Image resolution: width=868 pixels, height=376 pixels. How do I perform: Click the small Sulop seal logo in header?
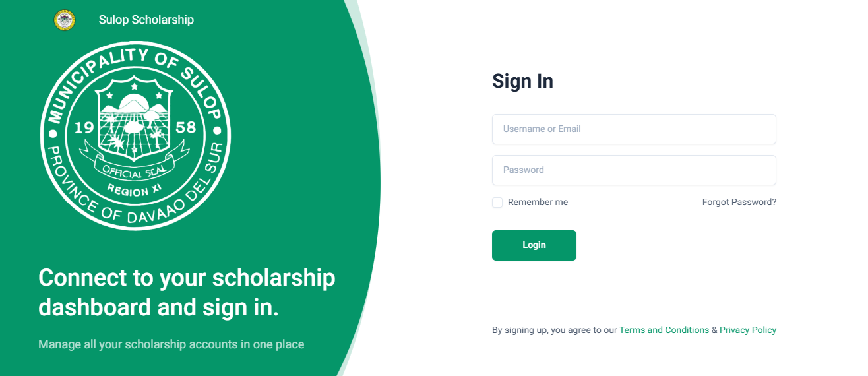click(x=65, y=20)
